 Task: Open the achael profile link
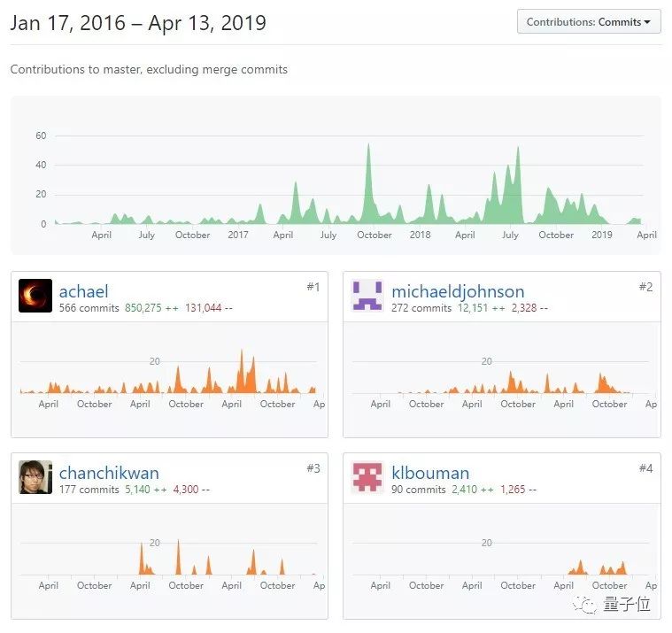pos(83,291)
